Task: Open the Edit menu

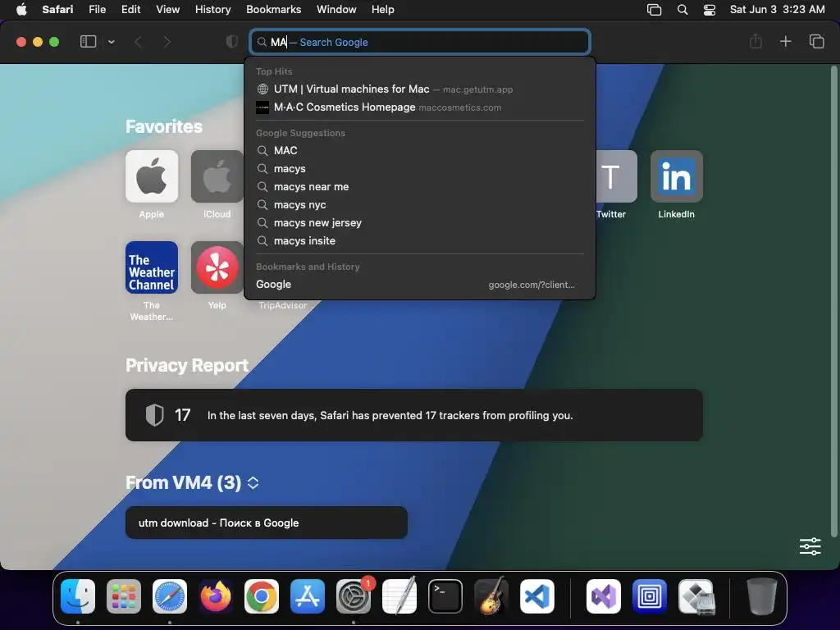Action: 130,9
